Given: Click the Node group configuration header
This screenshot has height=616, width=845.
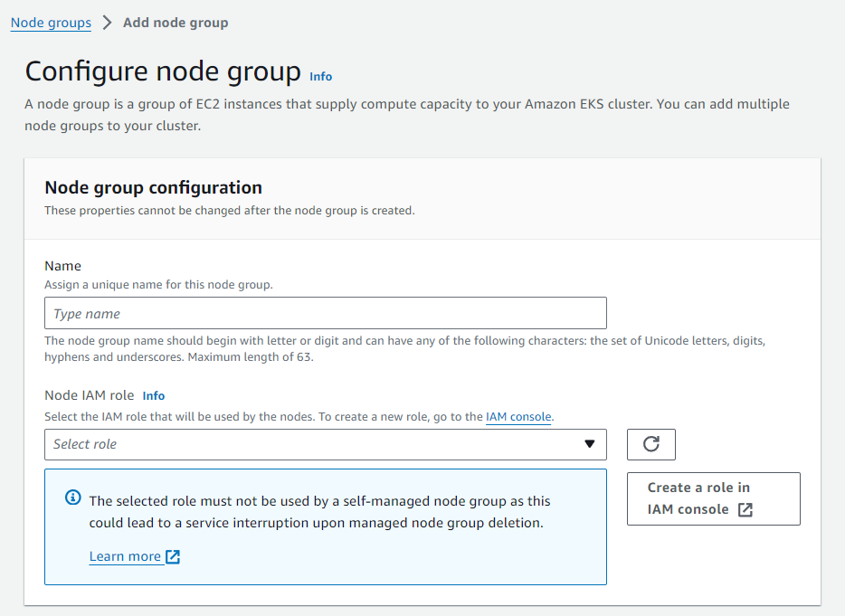Looking at the screenshot, I should point(154,187).
